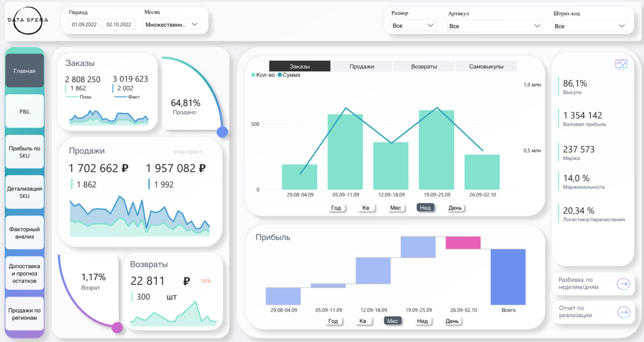Click the 1 702 662 ₽ sales plan value
This screenshot has width=644, height=342.
coord(99,168)
